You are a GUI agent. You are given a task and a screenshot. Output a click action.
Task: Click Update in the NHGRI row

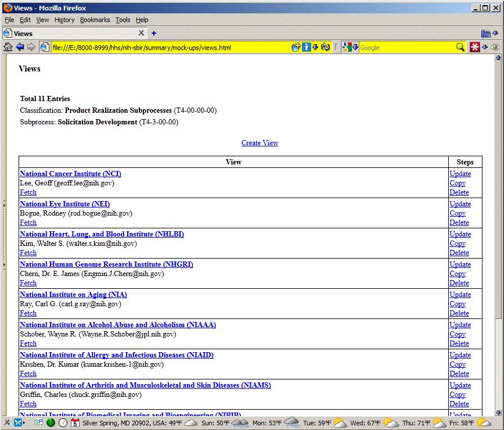pyautogui.click(x=460, y=264)
